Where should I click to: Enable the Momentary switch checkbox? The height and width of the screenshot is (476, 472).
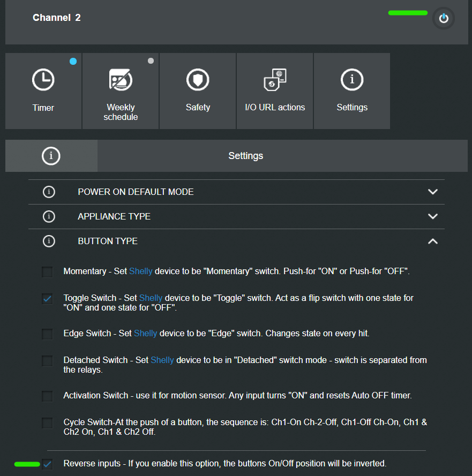pos(48,272)
